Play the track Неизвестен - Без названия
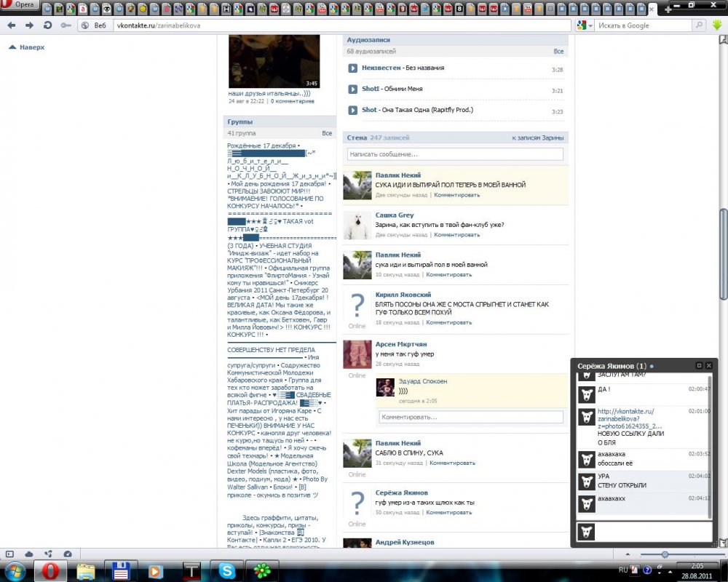 (353, 68)
